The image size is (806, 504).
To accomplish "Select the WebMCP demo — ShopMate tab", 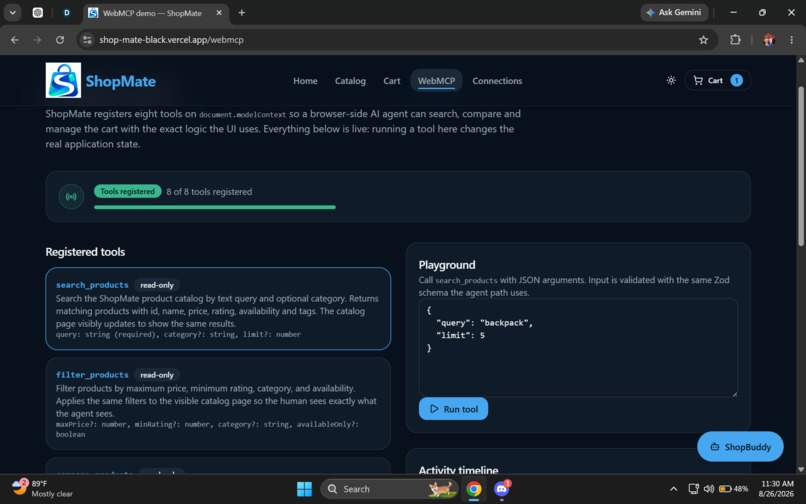I will pyautogui.click(x=156, y=13).
